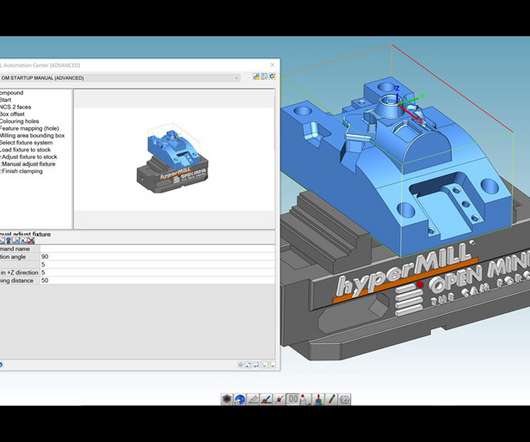Click the highlighted '00' icon in bottom toolbar
Viewport: 530px width, 442px height.
[293, 399]
